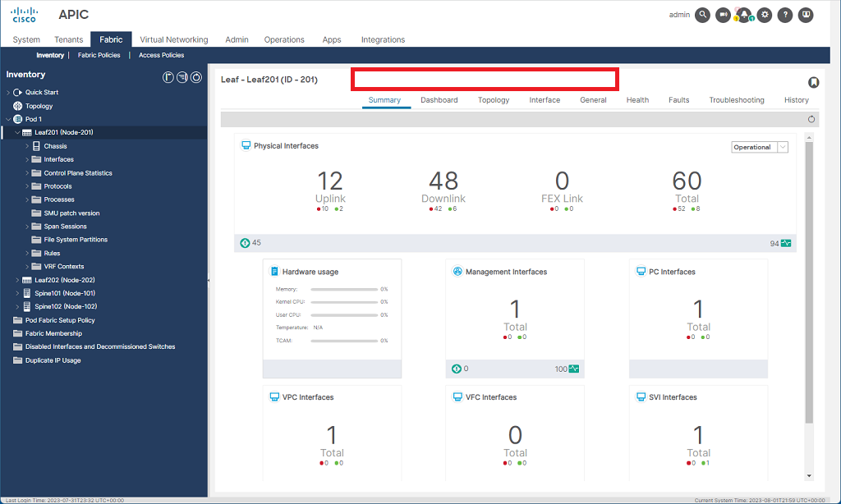This screenshot has height=504, width=841.
Task: Select Duplicate IP Usage item
Action: pyautogui.click(x=53, y=360)
